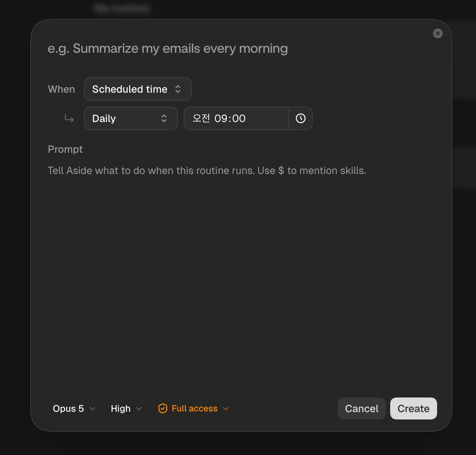Choose a different model from Opus 5
476x455 pixels.
74,408
